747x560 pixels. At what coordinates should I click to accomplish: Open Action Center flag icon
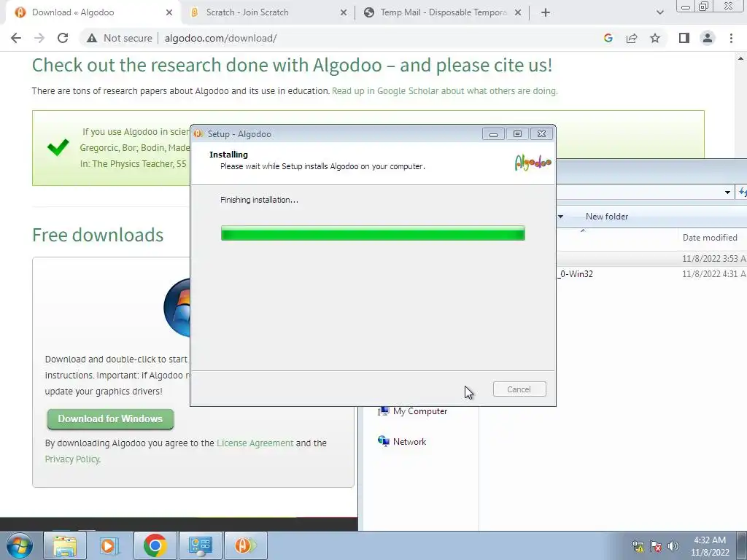click(x=656, y=546)
